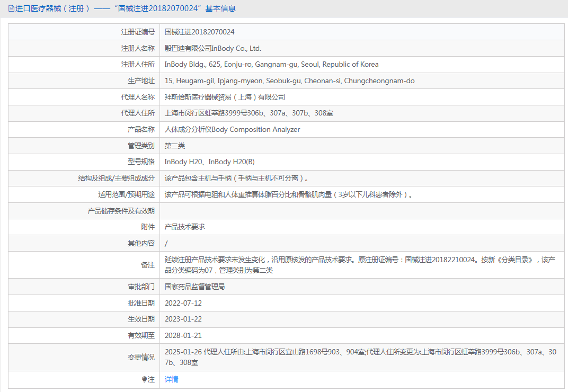This screenshot has width=568, height=392.
Task: Open the 详情 link
Action: click(x=171, y=379)
